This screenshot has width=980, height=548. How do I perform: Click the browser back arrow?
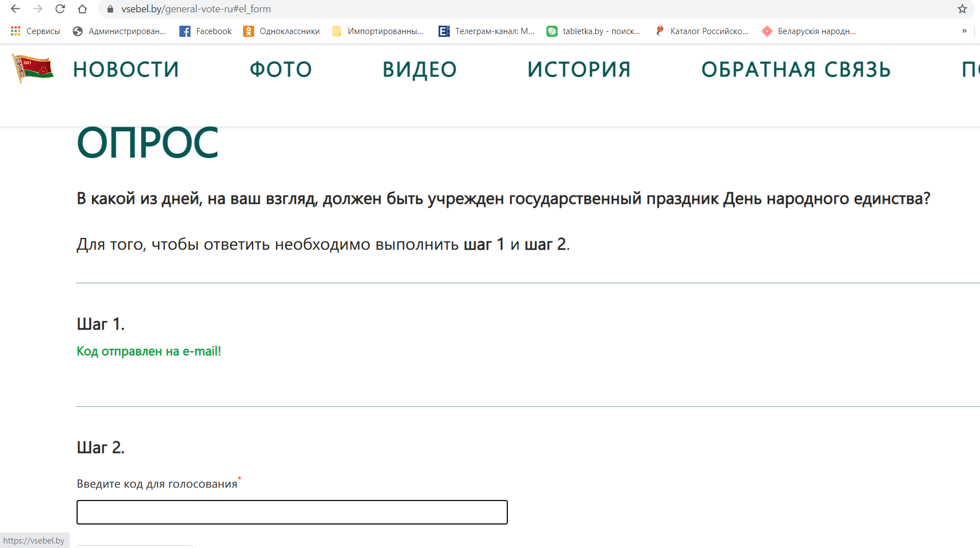click(x=15, y=9)
